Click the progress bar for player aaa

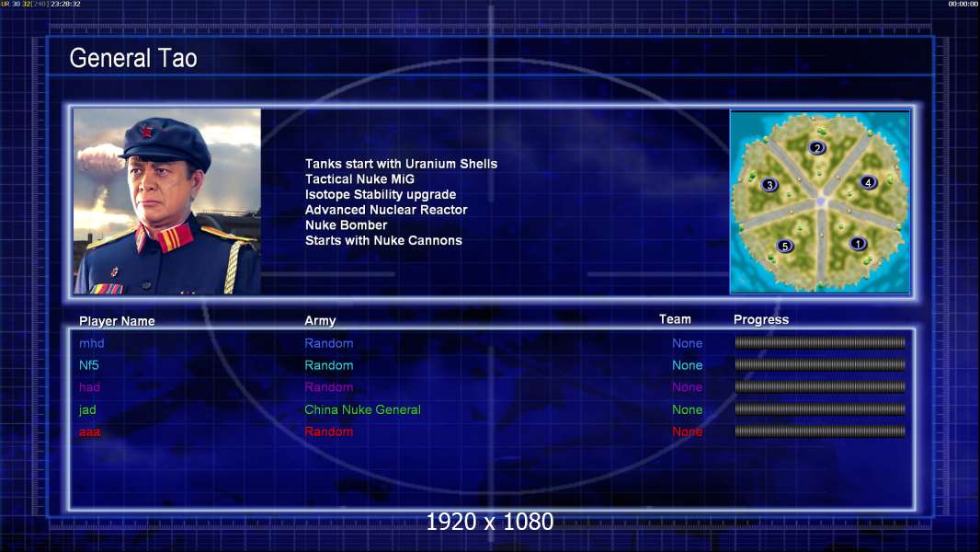820,431
